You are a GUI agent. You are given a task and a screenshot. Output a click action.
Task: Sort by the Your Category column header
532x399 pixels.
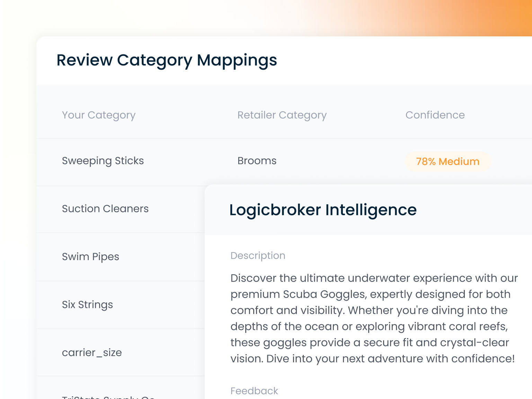tap(99, 115)
